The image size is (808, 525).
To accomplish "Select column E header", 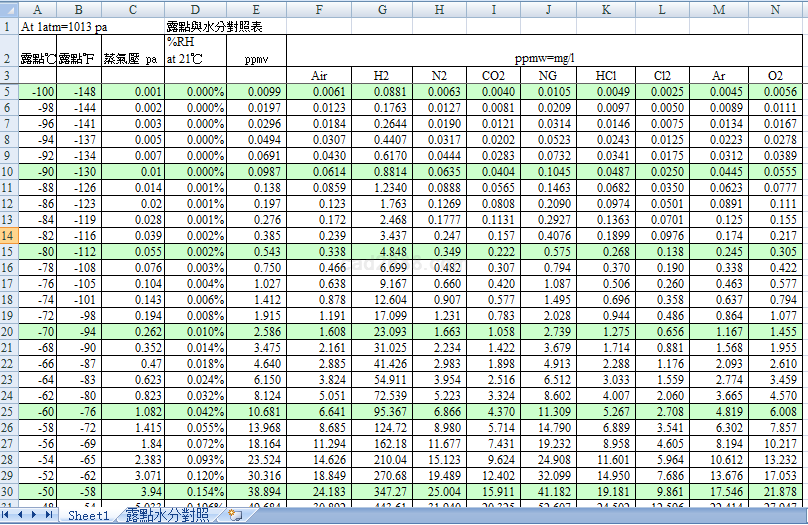I will (256, 9).
